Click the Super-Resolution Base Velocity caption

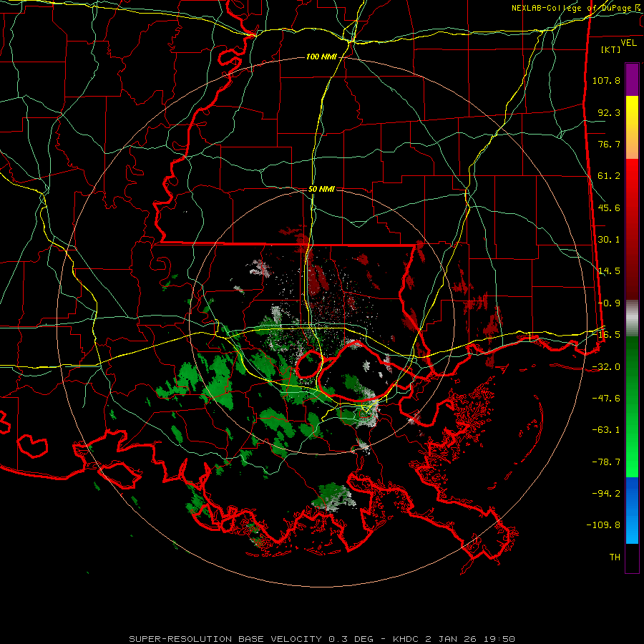(x=321, y=639)
